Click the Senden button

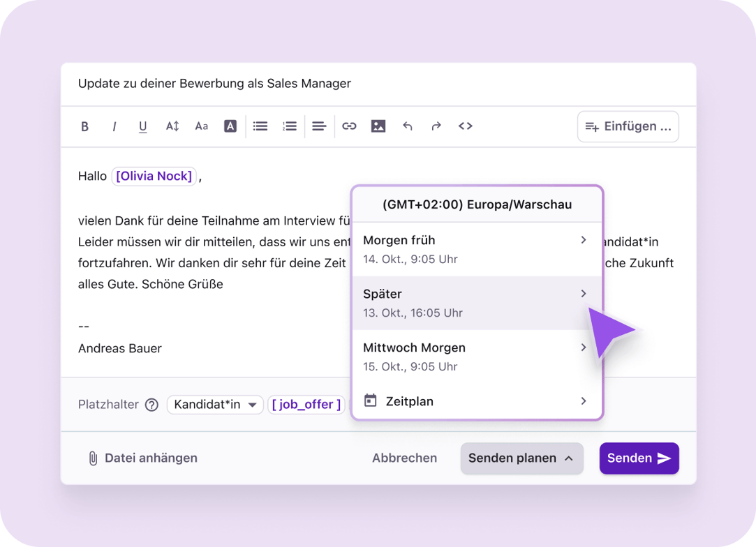tap(639, 458)
